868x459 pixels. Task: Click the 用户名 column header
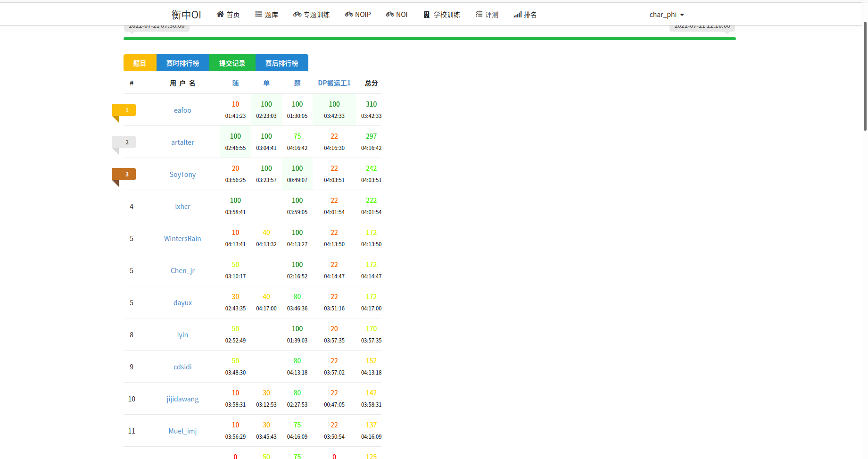[x=182, y=83]
